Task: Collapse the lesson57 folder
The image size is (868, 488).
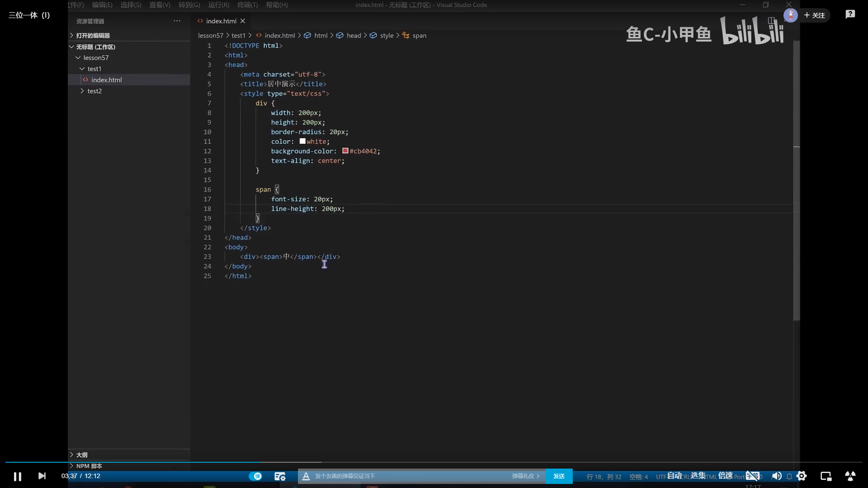Action: [x=95, y=58]
